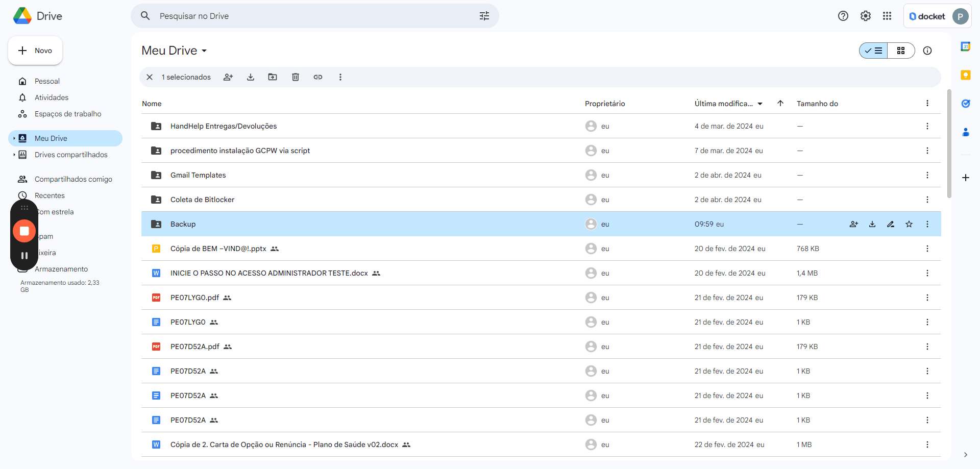980x469 pixels.
Task: Switch to list layout view
Action: tap(873, 51)
